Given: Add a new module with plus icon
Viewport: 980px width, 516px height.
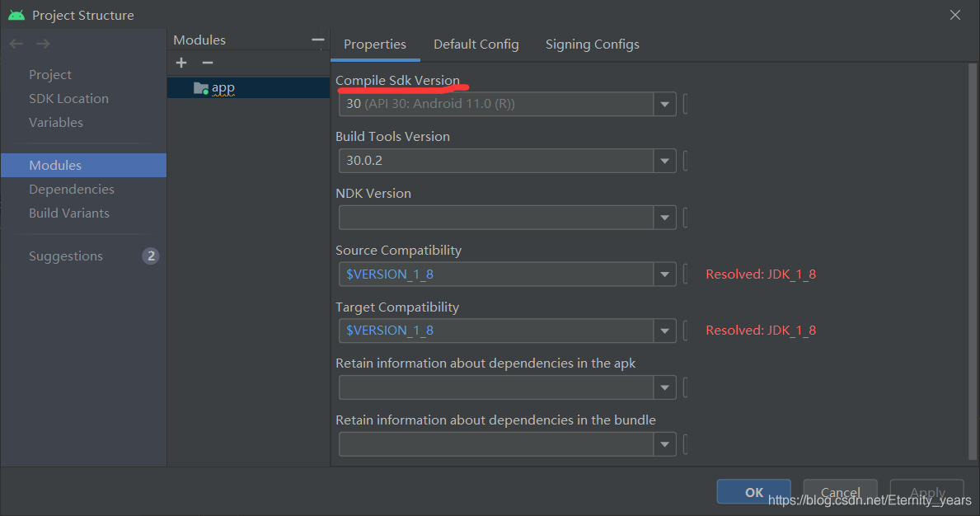Looking at the screenshot, I should [x=182, y=63].
